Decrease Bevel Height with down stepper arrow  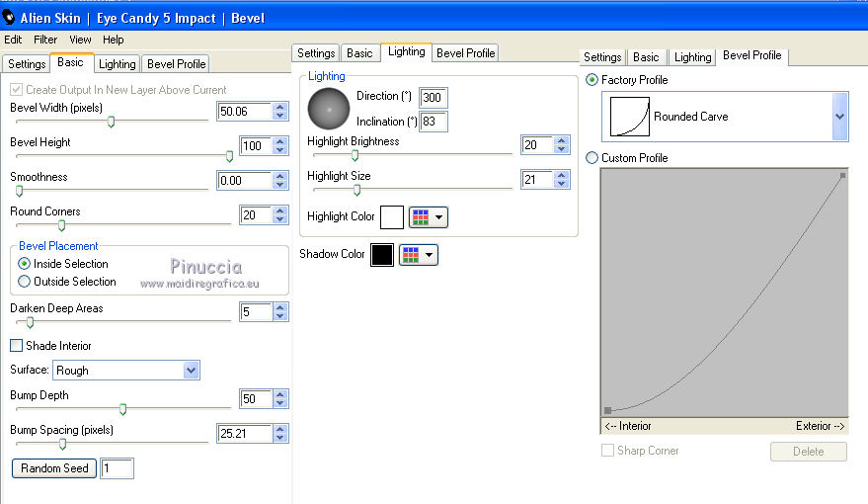[280, 150]
